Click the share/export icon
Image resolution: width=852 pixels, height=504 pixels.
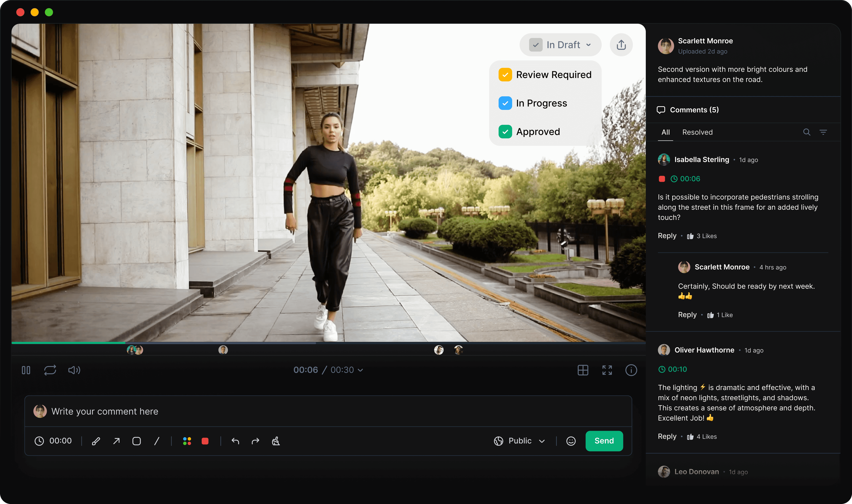[621, 45]
